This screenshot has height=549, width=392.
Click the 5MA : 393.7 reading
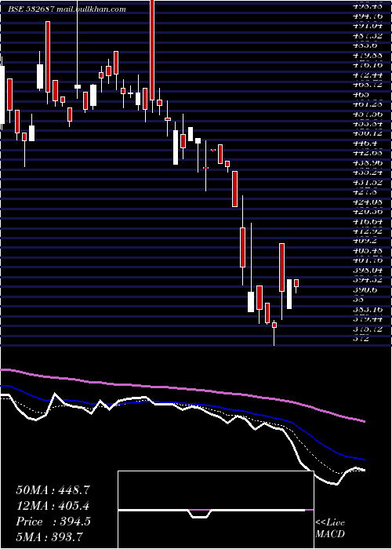[49, 536]
